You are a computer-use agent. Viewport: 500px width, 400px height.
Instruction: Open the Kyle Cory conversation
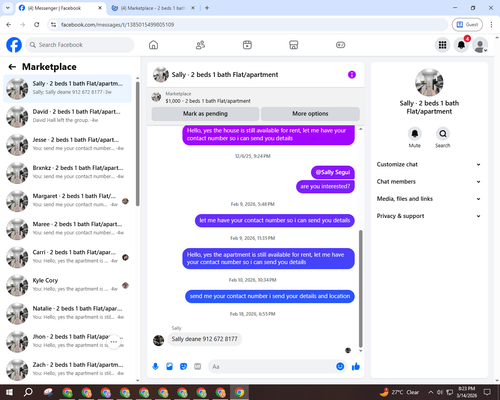[67, 285]
